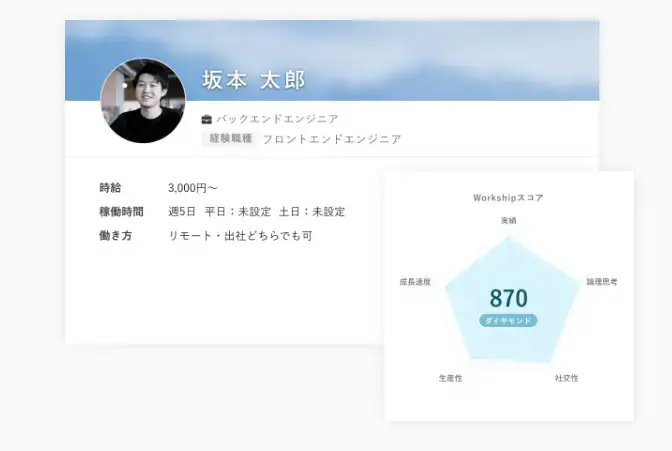
Task: Click the 論理思考 radar chart label
Action: pyautogui.click(x=602, y=282)
